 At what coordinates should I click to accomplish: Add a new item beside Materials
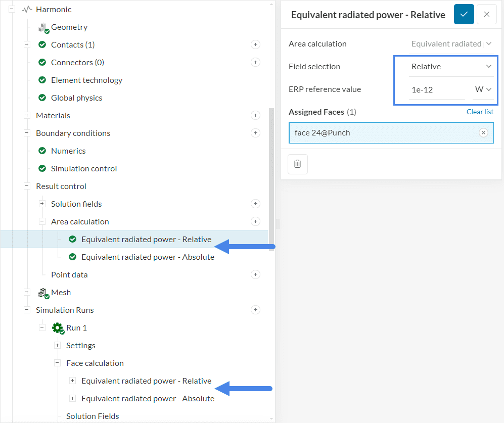(x=255, y=115)
